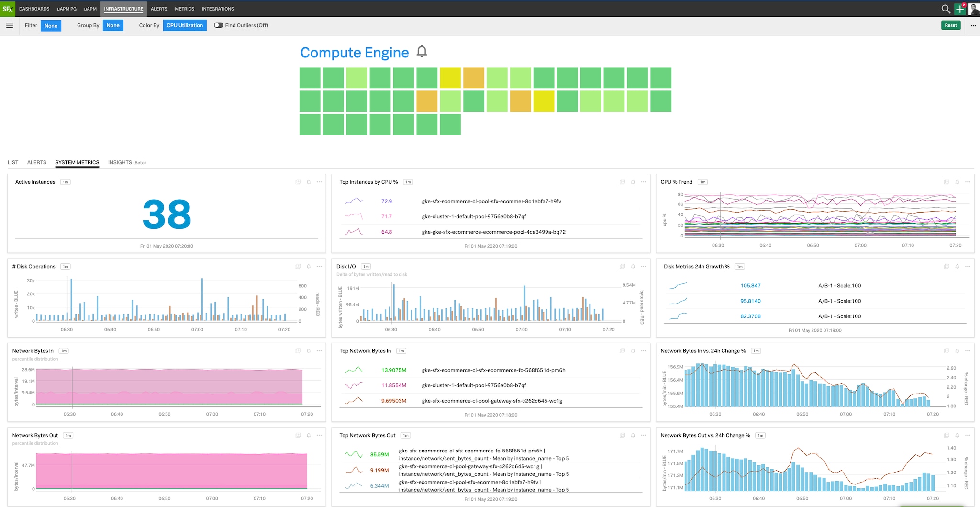Copy the Active Instances chart

298,182
